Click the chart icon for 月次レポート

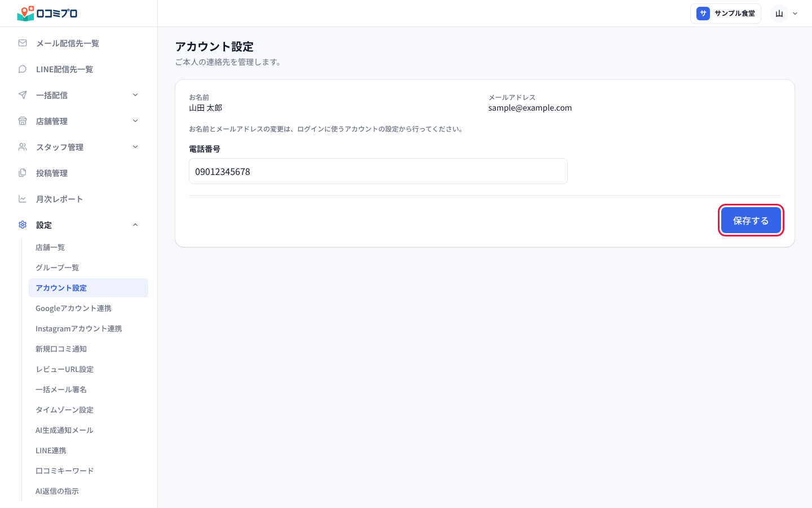click(23, 199)
